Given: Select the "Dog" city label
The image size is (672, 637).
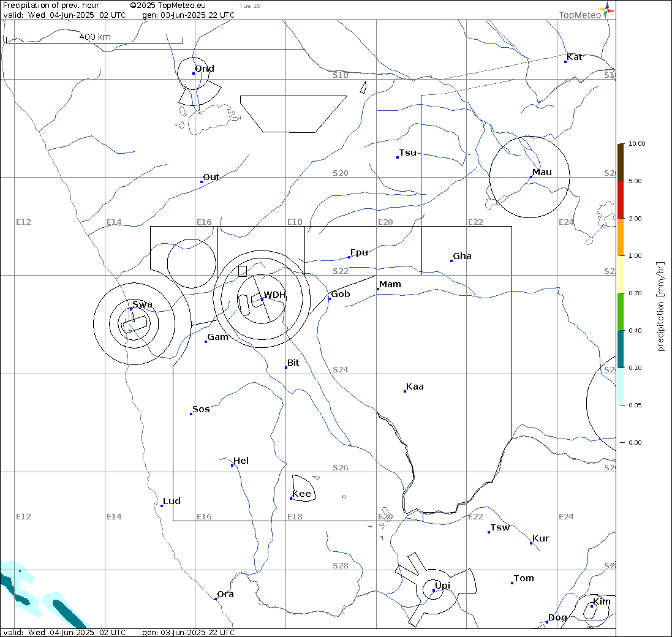Looking at the screenshot, I should pyautogui.click(x=557, y=618).
